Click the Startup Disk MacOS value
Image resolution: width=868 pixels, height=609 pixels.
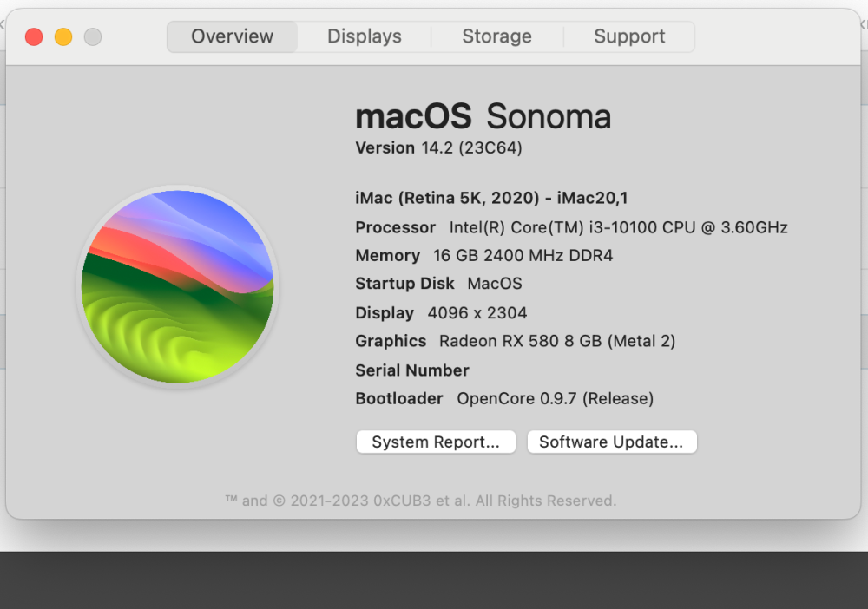[495, 284]
